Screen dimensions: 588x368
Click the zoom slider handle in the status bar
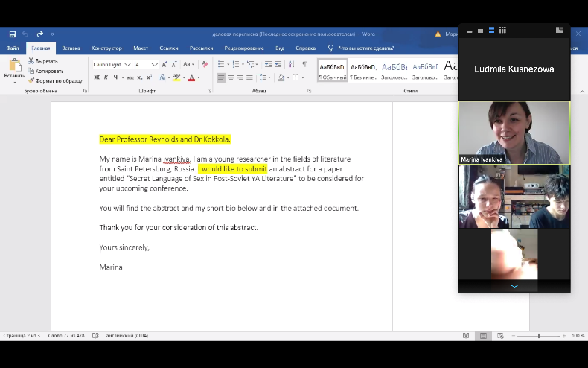pyautogui.click(x=540, y=336)
